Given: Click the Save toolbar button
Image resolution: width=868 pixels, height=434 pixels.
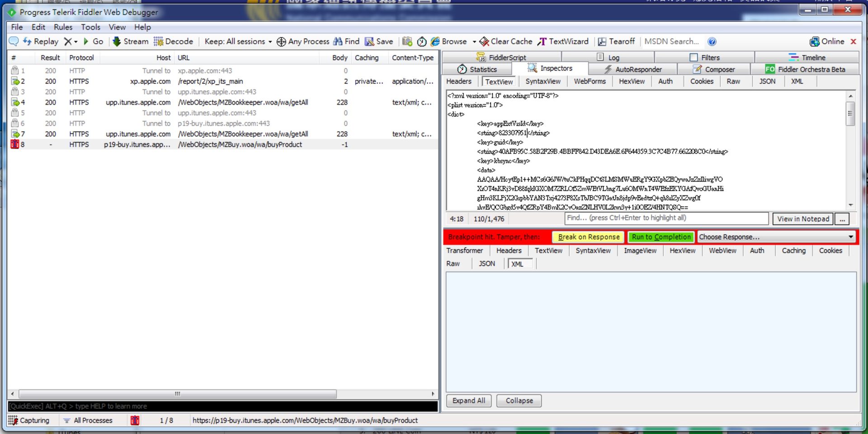Looking at the screenshot, I should 379,42.
